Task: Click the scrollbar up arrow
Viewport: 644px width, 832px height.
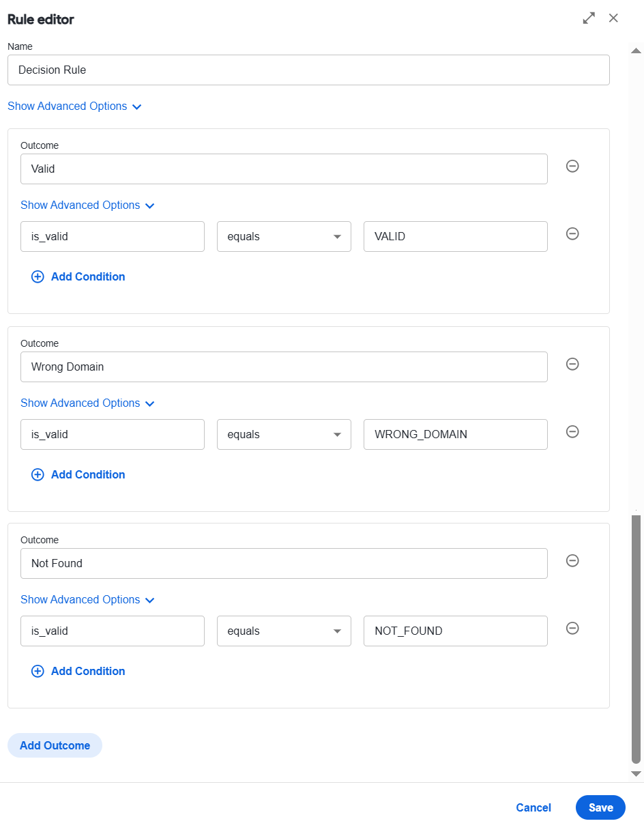Action: (636, 51)
